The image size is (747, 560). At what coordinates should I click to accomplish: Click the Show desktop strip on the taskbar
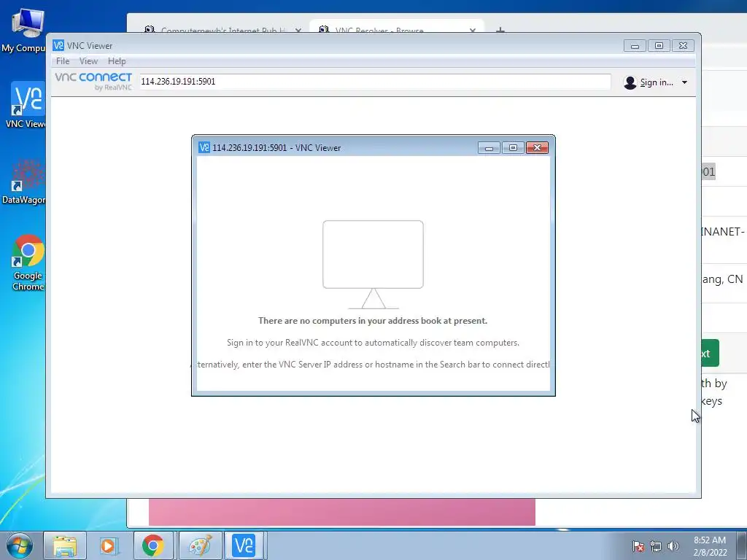[x=742, y=545]
